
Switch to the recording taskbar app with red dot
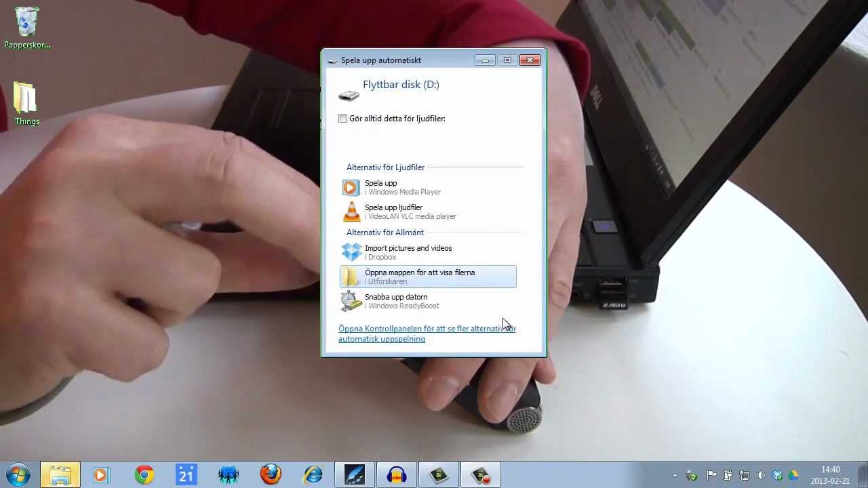click(481, 475)
